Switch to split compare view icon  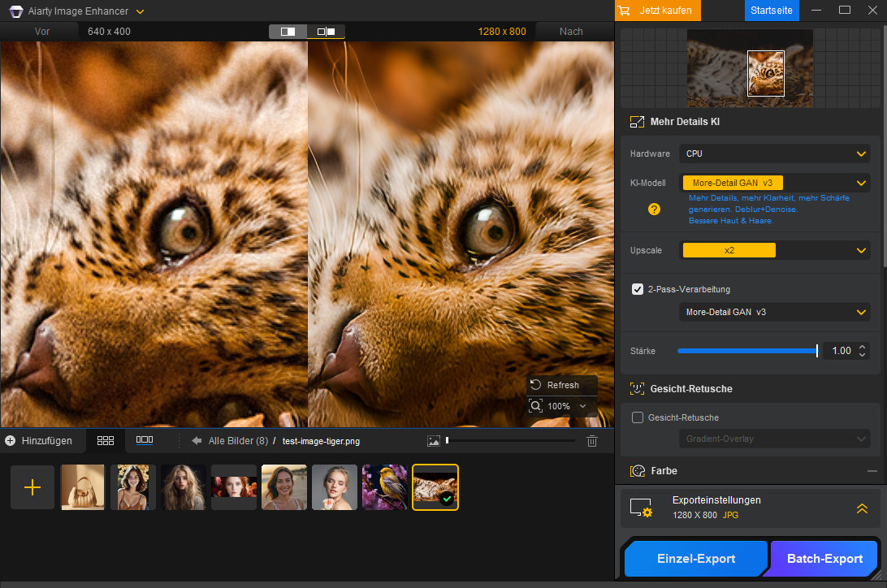[288, 32]
